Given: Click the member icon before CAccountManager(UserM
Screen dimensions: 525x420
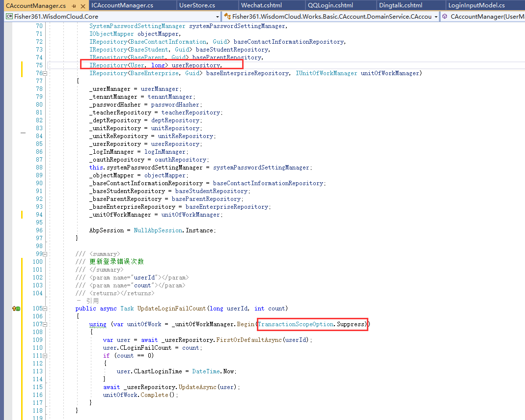Looking at the screenshot, I should click(444, 16).
